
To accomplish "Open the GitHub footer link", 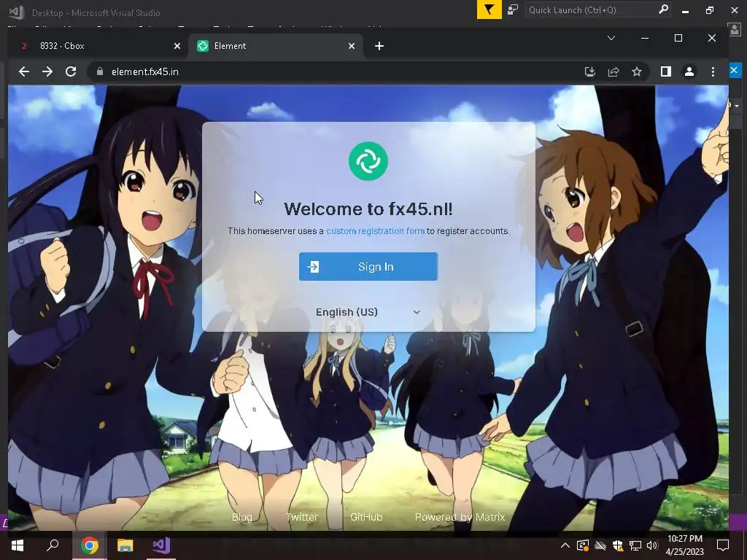I will 366,517.
